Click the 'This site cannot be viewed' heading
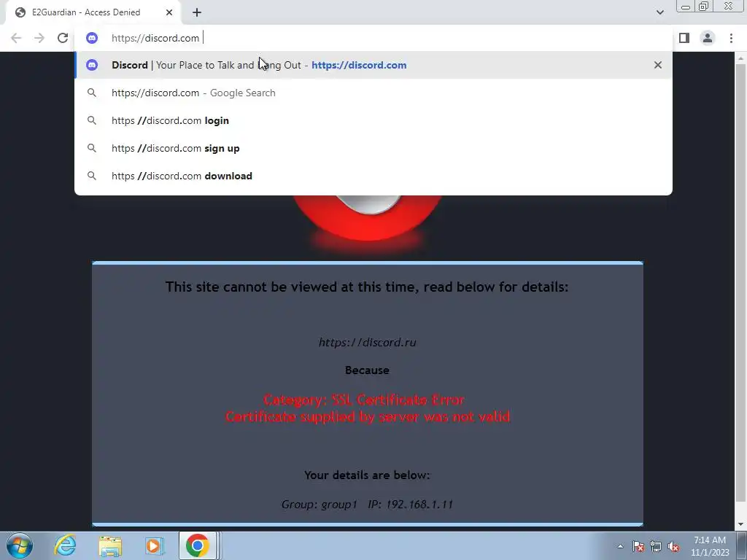747x560 pixels. 367,287
